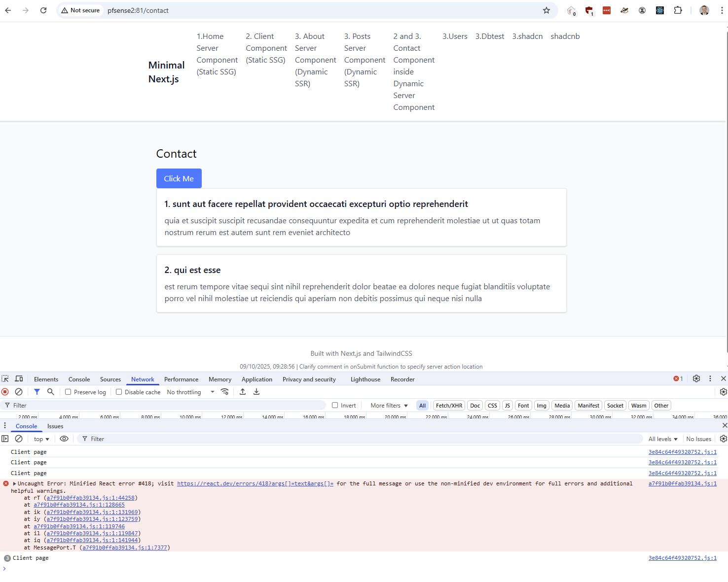728x582 pixels.
Task: Click the inspect element picker icon
Action: pos(5,379)
